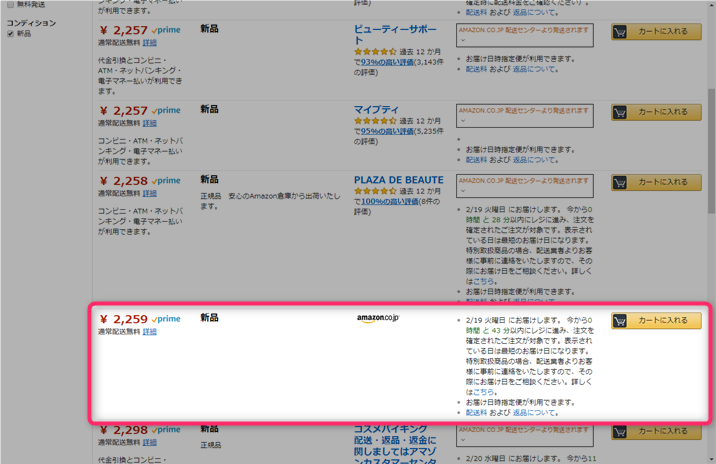The height and width of the screenshot is (464, 716).
Task: Toggle the 無料発送 checkbox in the sidebar
Action: click(11, 5)
